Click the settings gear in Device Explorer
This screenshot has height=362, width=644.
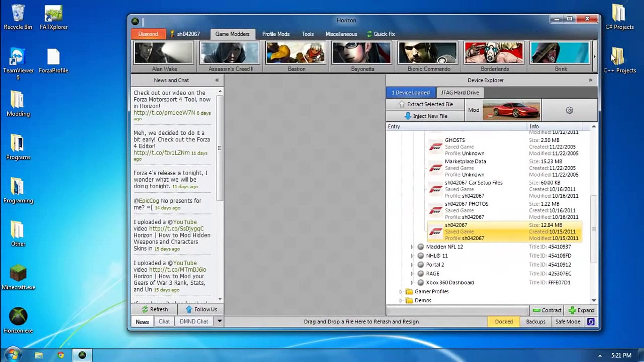click(x=569, y=110)
